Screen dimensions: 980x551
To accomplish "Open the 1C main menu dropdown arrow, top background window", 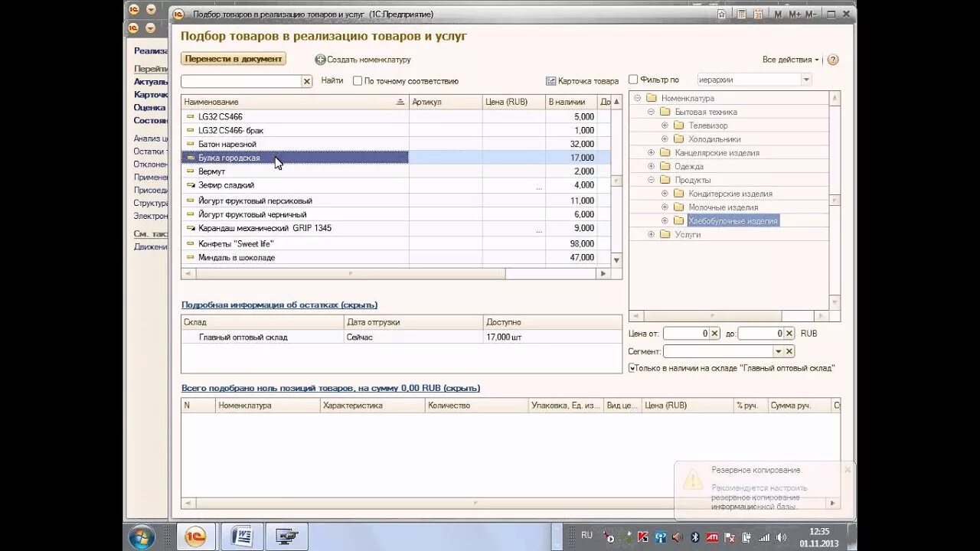I will (151, 10).
